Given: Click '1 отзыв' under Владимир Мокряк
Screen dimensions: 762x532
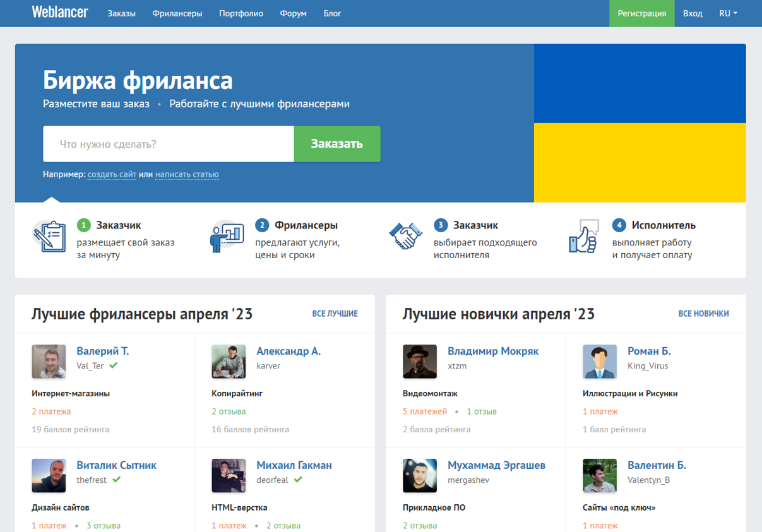Looking at the screenshot, I should click(482, 411).
